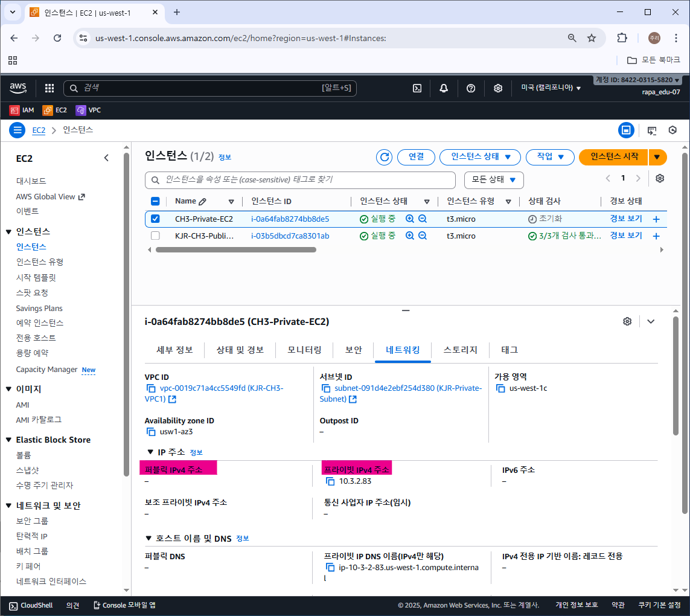Open instance ID i-0a64fab8274bb8de5 link
This screenshot has width=690, height=616.
pyautogui.click(x=290, y=219)
